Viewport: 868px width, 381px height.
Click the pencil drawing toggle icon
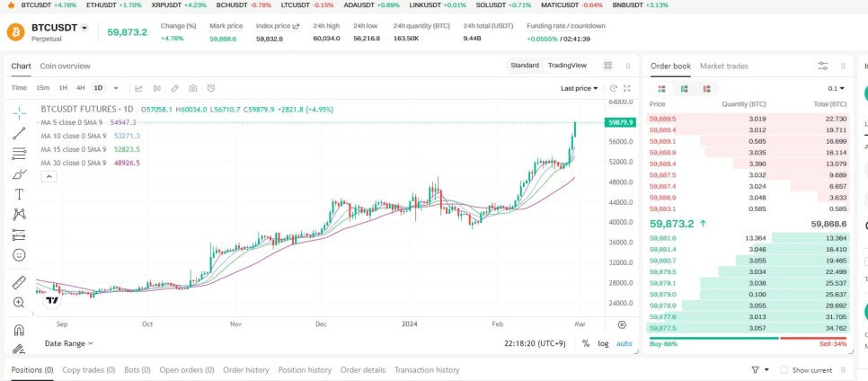click(175, 88)
